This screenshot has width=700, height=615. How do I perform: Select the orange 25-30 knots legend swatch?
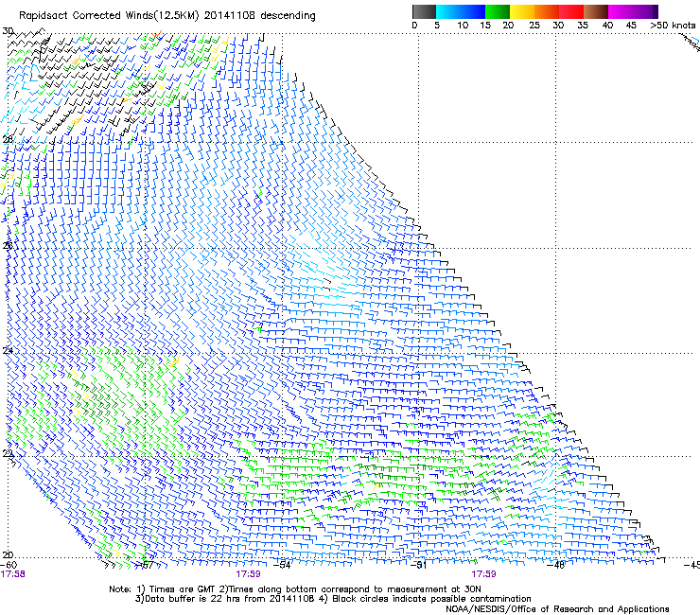[x=547, y=11]
